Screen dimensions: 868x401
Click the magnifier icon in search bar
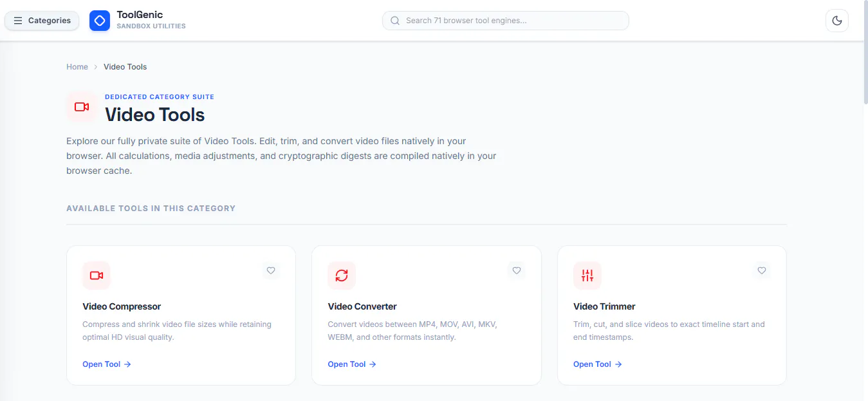click(x=395, y=21)
